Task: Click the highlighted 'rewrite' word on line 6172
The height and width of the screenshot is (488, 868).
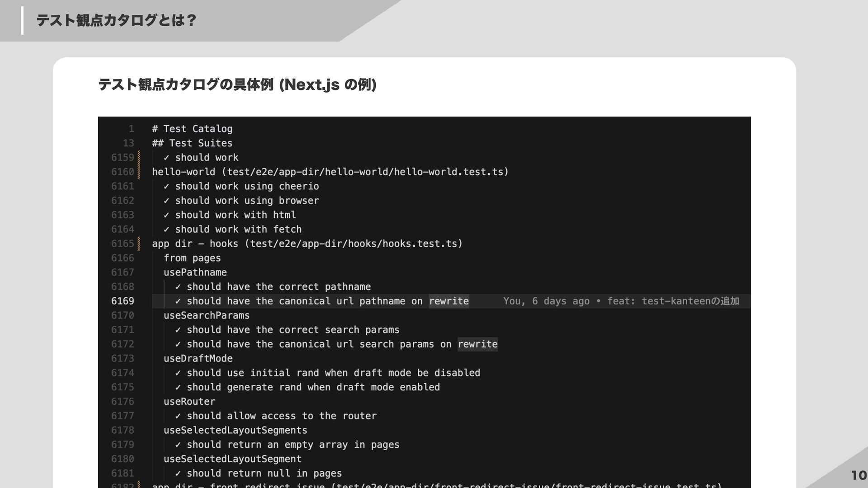Action: tap(477, 344)
